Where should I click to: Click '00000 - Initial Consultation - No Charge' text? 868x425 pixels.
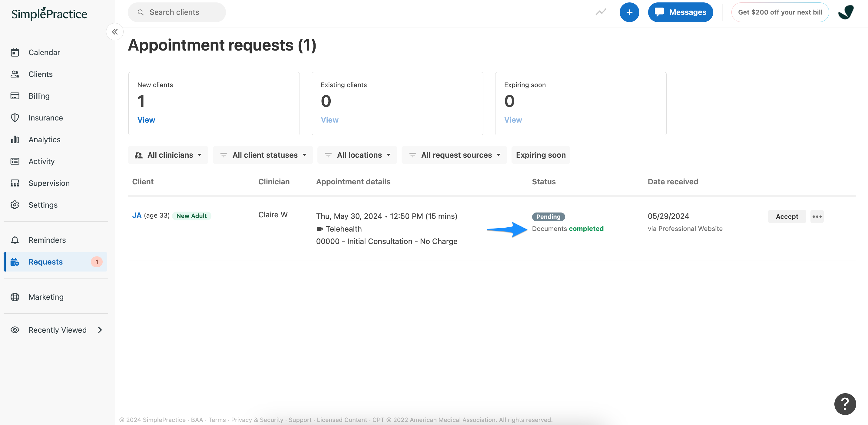point(386,242)
